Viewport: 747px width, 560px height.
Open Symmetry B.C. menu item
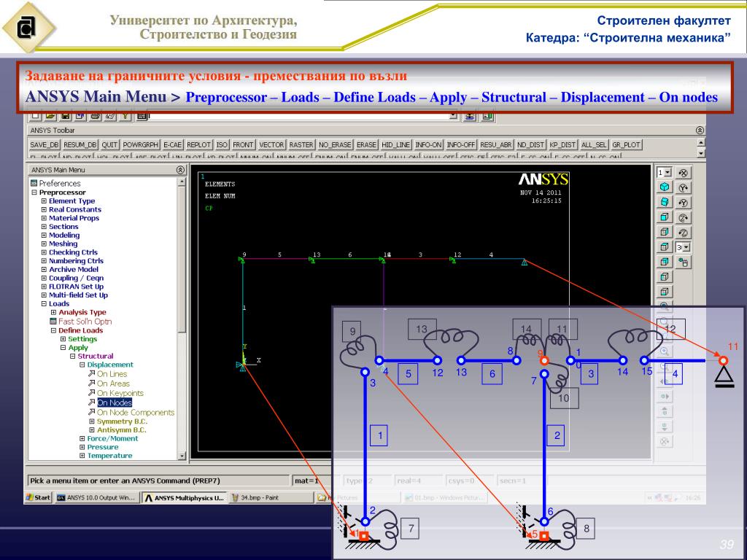click(122, 421)
